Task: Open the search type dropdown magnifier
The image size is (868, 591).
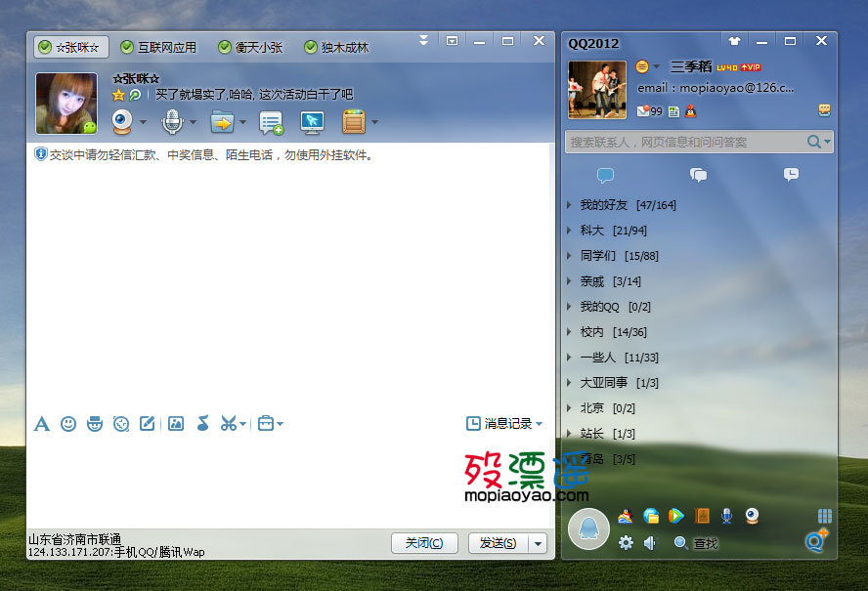Action: [819, 142]
